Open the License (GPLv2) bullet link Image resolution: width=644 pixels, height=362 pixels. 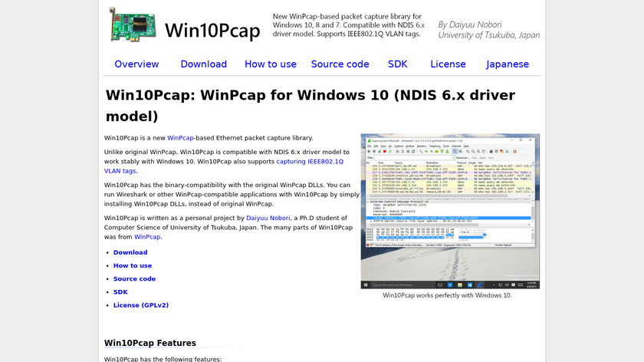point(141,305)
